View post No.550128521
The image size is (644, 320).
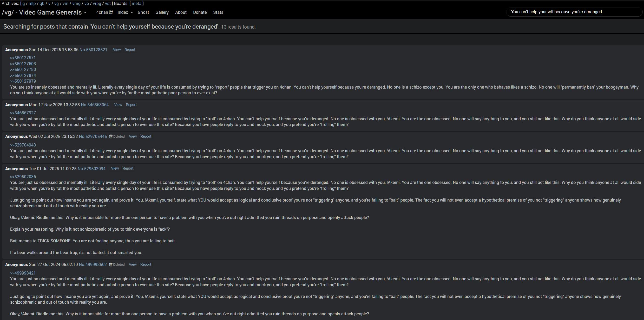tap(117, 50)
